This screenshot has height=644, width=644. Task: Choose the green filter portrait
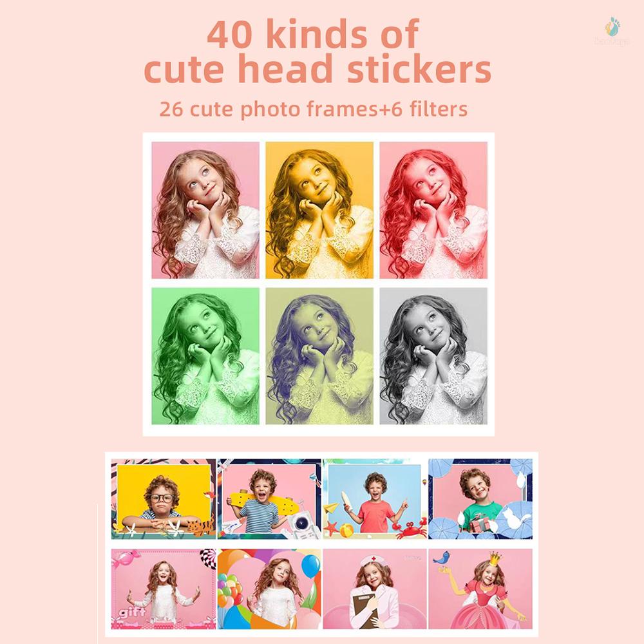point(205,356)
